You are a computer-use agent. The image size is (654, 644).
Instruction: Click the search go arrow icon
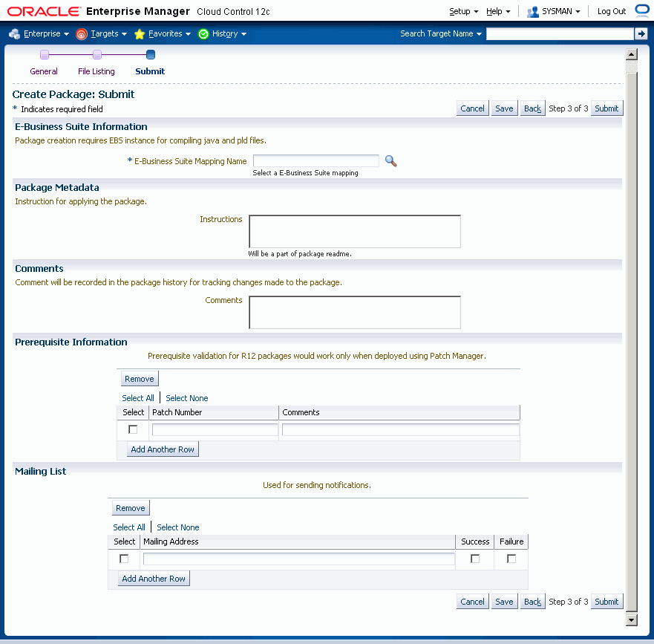click(x=641, y=34)
